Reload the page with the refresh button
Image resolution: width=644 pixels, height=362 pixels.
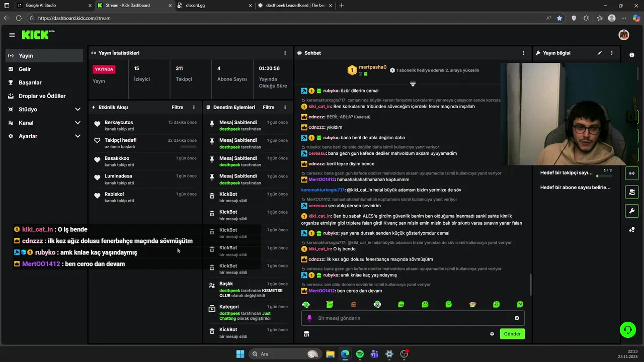click(x=19, y=18)
